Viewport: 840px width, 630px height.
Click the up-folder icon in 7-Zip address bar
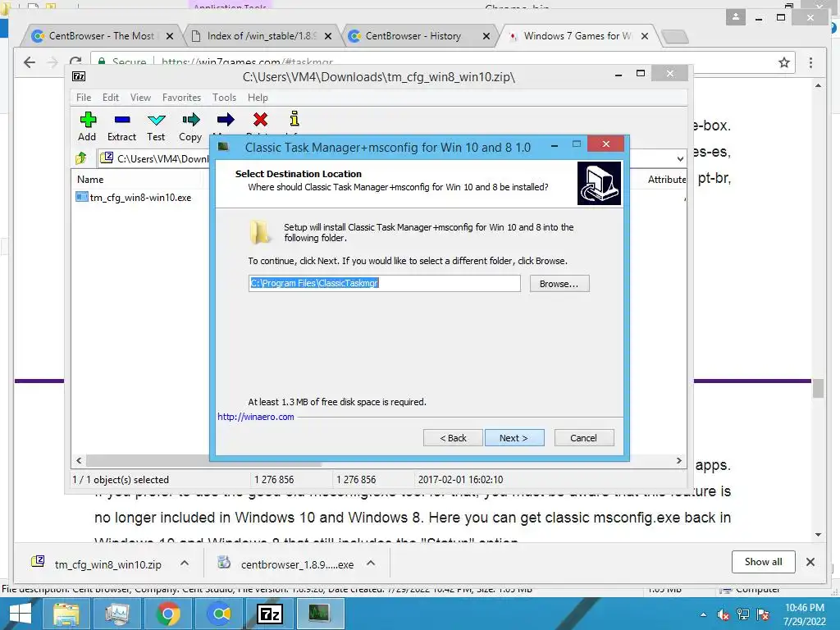(x=81, y=158)
